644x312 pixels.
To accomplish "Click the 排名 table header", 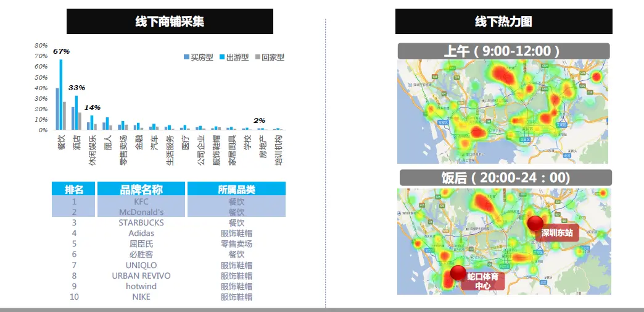I will pos(73,189).
